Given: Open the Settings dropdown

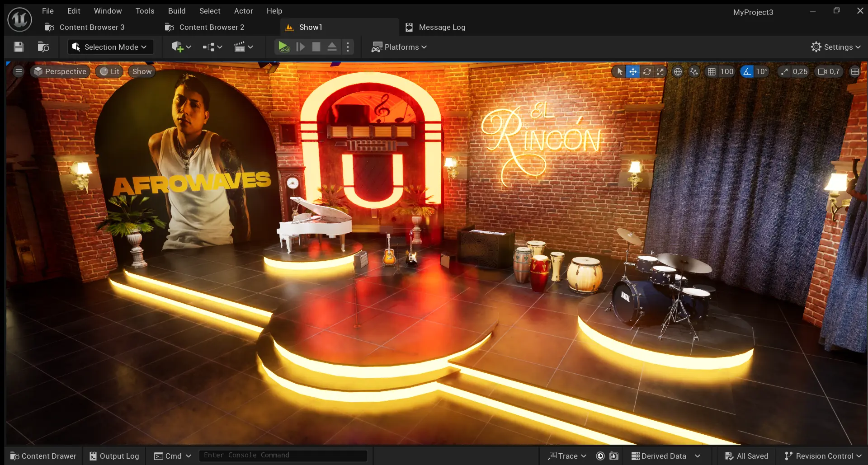Looking at the screenshot, I should (x=836, y=47).
